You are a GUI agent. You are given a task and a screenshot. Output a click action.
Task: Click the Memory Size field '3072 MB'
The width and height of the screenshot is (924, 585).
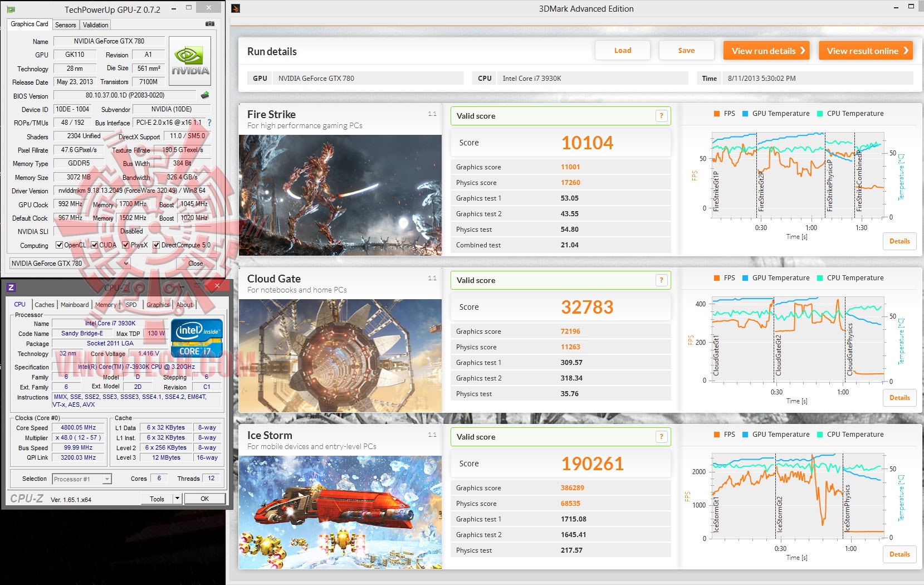pos(79,177)
